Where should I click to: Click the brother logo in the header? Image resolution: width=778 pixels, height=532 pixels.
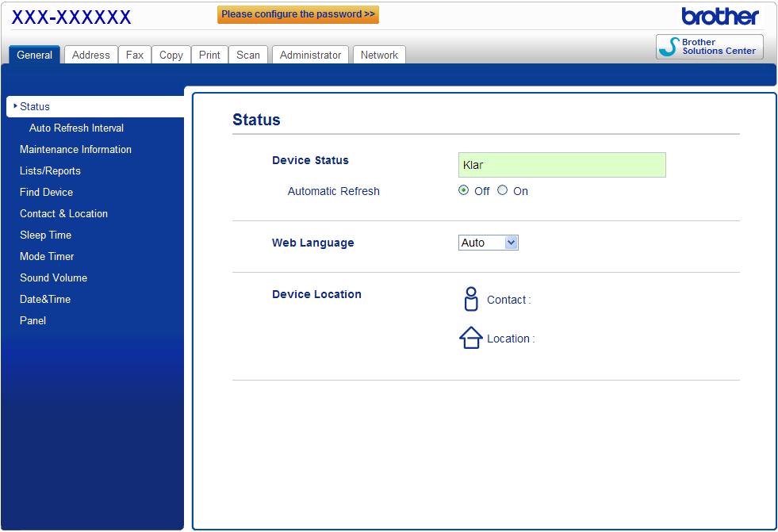(720, 17)
